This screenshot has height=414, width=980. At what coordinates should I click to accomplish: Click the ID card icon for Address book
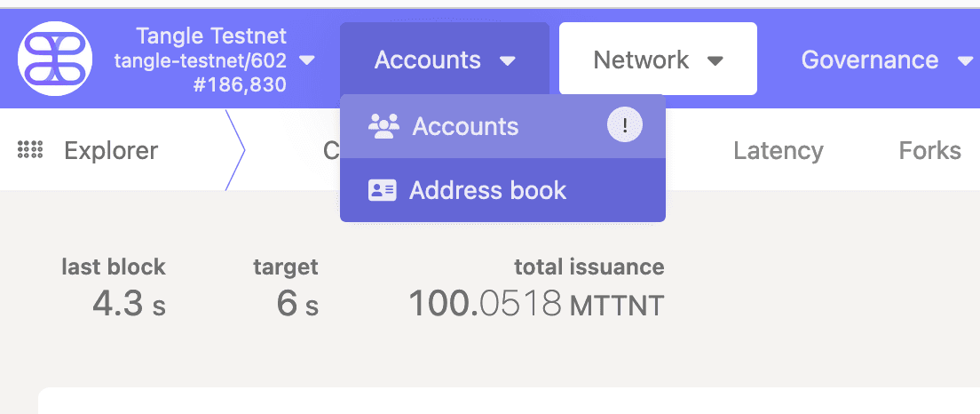382,190
